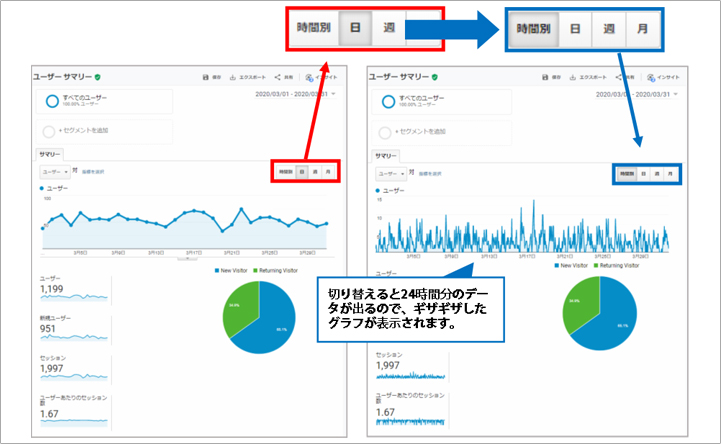
Task: Click 1.67 sessions-per-user card in hourly-graph report
Action: point(411,409)
